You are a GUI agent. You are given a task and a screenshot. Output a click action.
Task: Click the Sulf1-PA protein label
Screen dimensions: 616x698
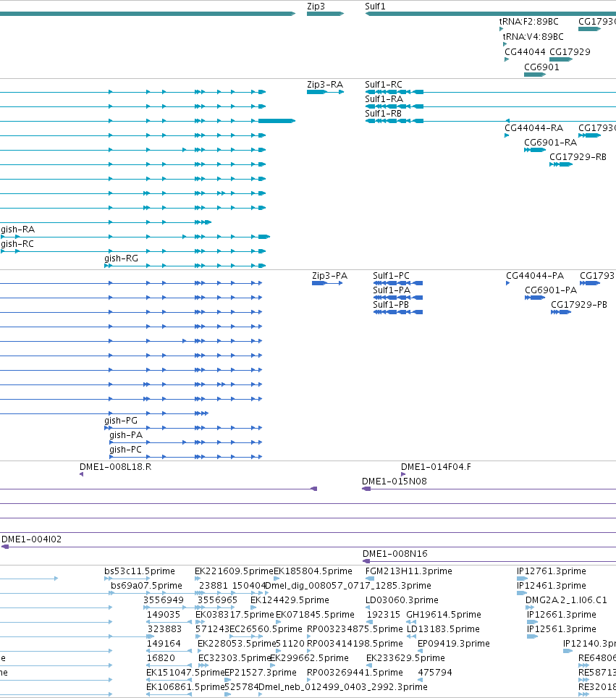click(x=392, y=290)
